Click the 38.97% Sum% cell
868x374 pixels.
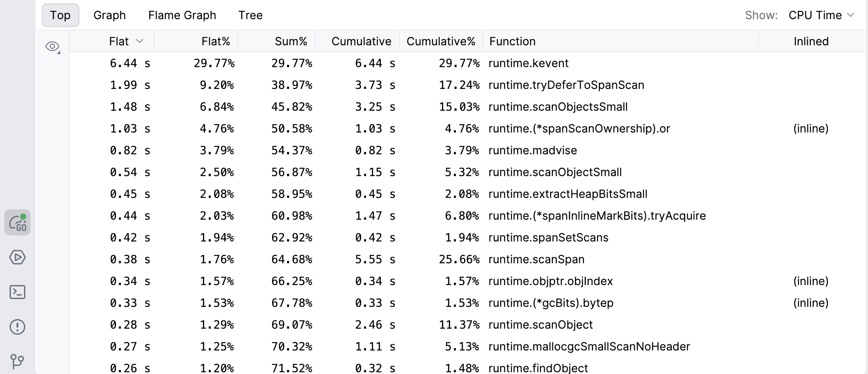coord(292,85)
